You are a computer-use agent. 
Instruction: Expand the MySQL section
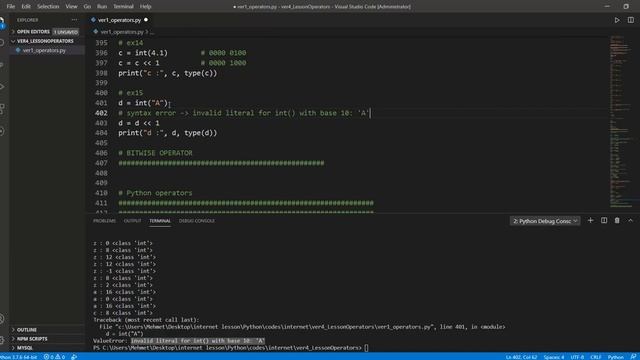coord(47,348)
